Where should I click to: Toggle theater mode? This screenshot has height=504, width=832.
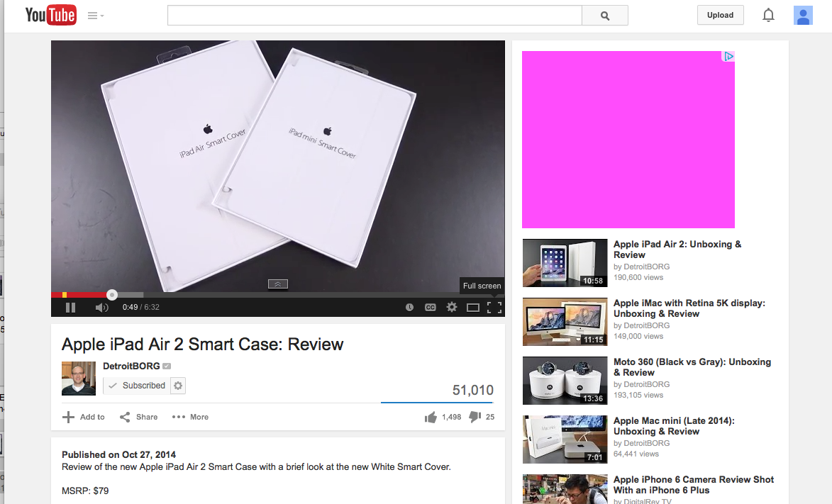(x=473, y=307)
